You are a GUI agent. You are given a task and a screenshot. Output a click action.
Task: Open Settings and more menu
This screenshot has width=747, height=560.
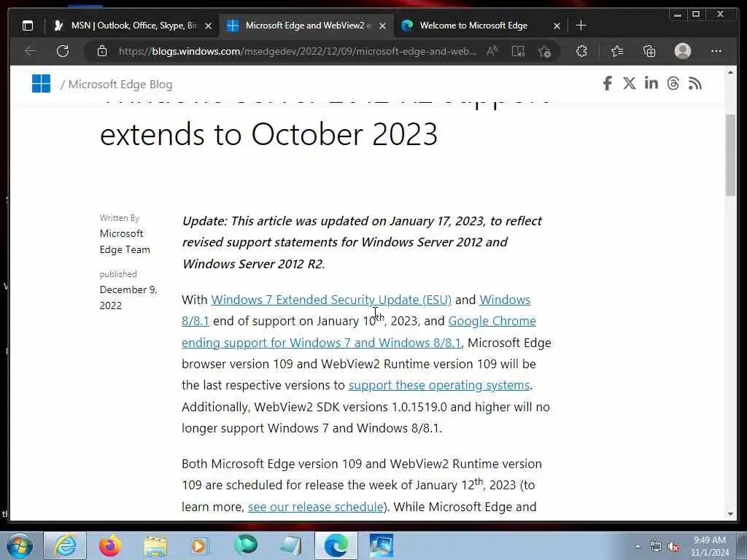(x=716, y=51)
